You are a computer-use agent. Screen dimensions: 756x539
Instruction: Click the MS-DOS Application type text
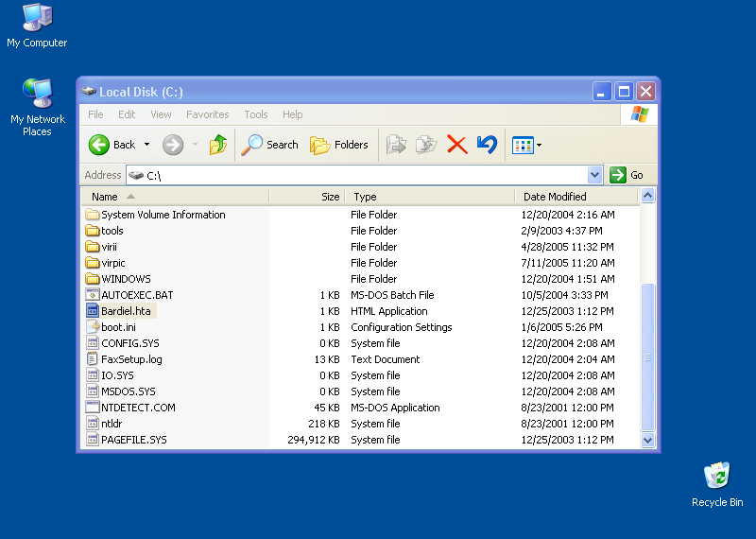click(395, 408)
